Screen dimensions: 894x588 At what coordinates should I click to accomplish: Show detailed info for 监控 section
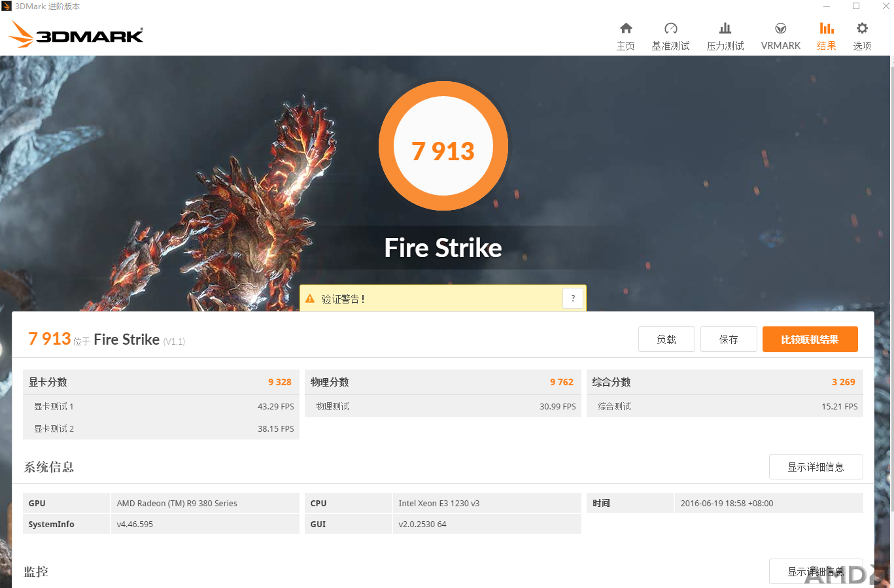pos(816,571)
